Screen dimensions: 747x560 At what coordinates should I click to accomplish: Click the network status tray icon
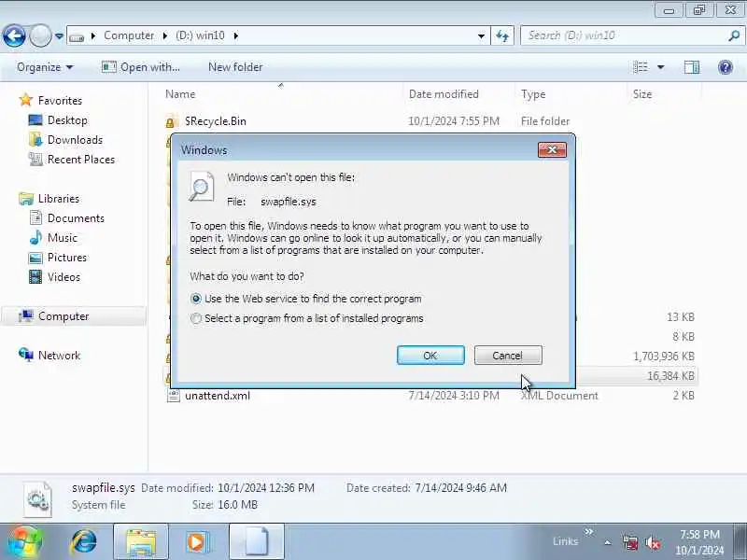(x=630, y=542)
